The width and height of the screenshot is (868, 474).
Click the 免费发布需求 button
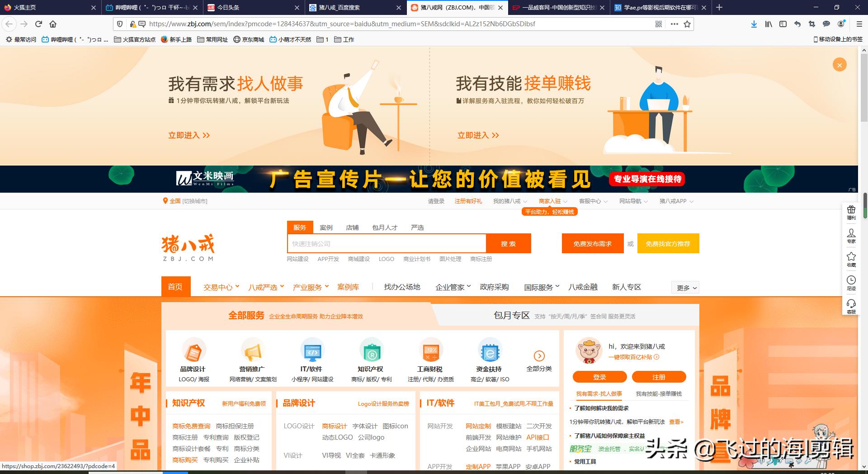tap(593, 243)
